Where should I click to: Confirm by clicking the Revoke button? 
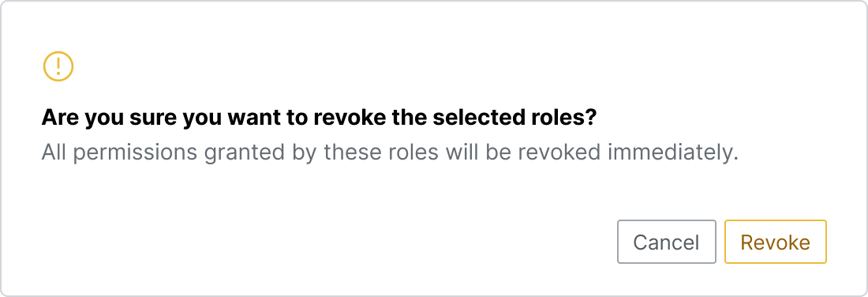point(775,242)
